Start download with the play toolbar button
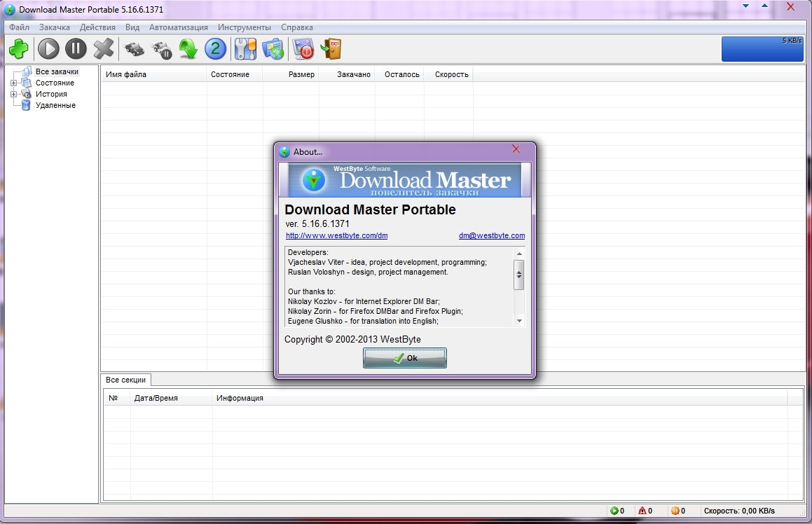 pos(48,49)
